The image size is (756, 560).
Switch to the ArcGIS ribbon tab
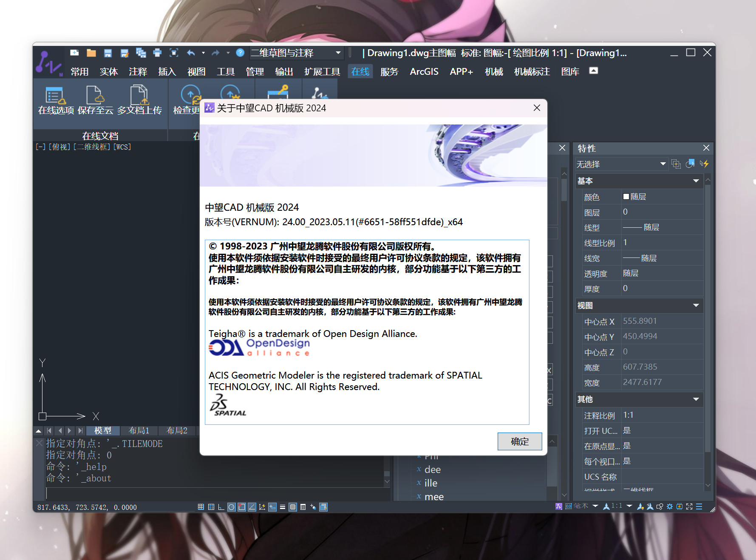tap(424, 71)
